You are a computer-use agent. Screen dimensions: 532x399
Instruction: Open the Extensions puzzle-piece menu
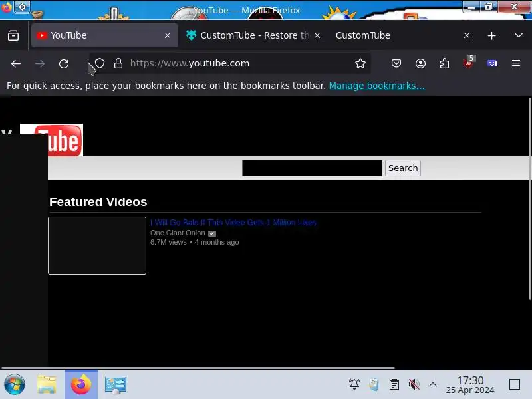[444, 63]
